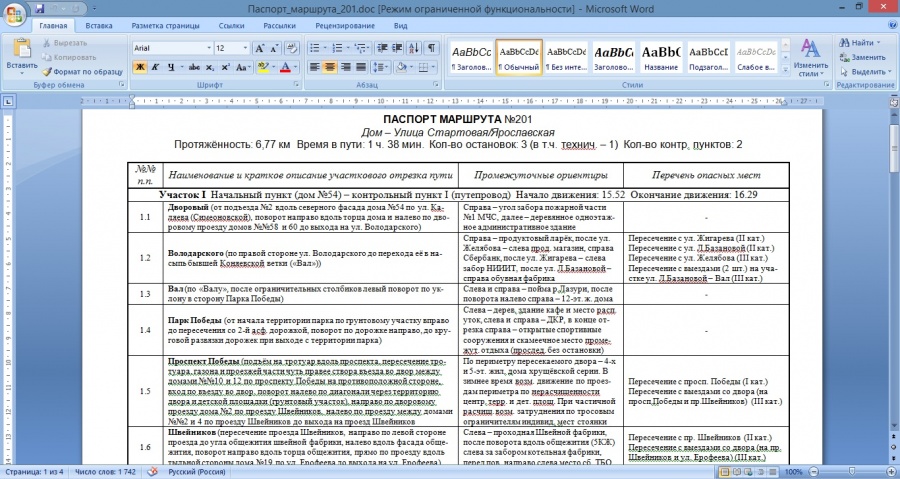This screenshot has height=479, width=900.
Task: Apply the Название style
Action: [661, 57]
